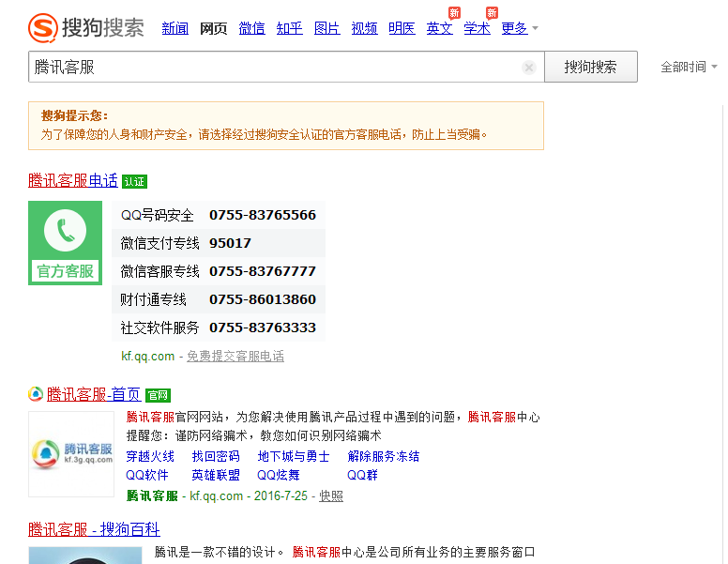This screenshot has height=564, width=728.
Task: Expand the 更多 dropdown menu
Action: pos(520,28)
